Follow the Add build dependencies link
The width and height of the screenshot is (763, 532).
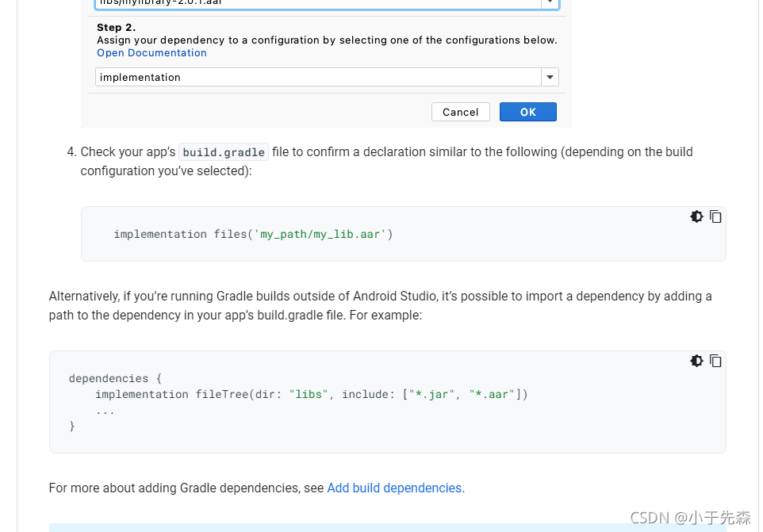tap(394, 488)
